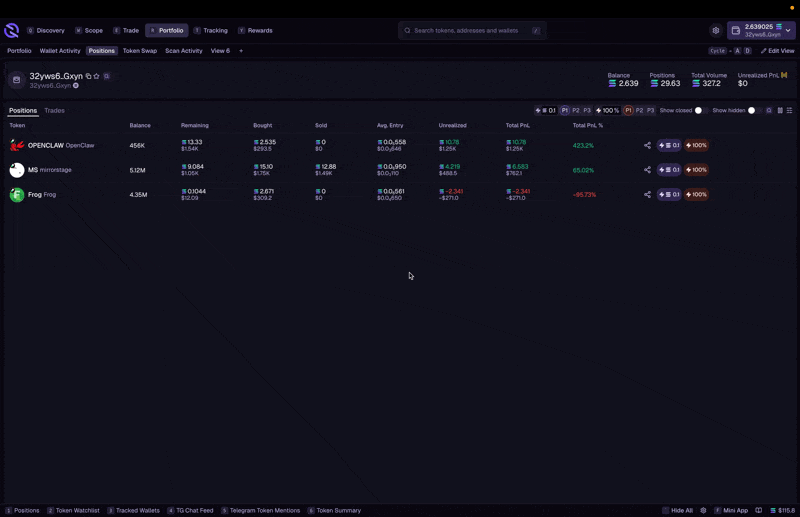Select quick buy preset P2
800x517 pixels.
[576, 110]
